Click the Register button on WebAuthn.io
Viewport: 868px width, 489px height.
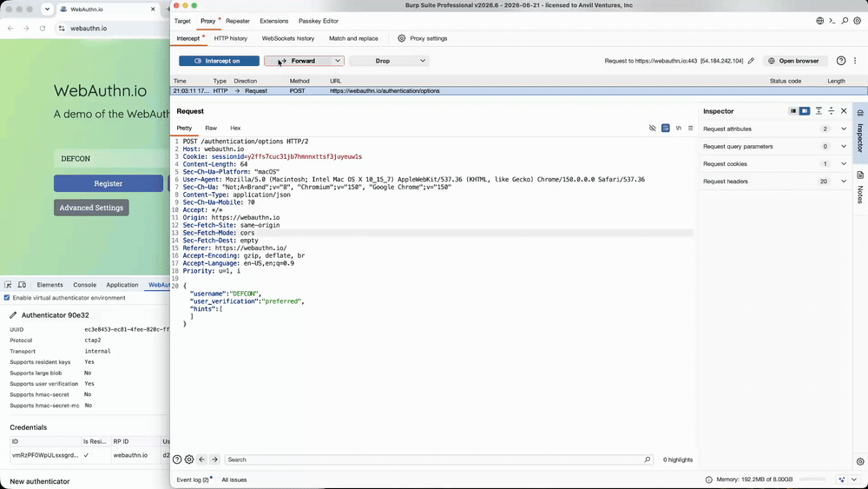pyautogui.click(x=108, y=183)
